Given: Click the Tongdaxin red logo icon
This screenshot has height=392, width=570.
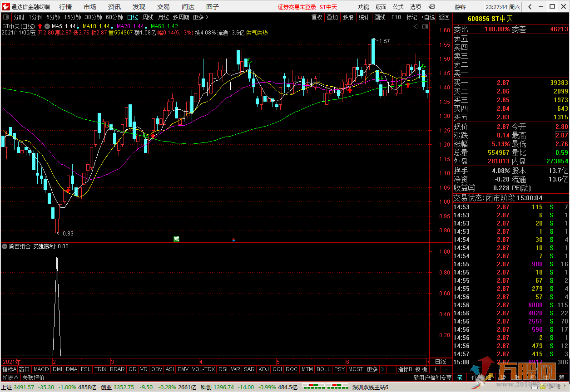Looking at the screenshot, I should pos(5,7).
